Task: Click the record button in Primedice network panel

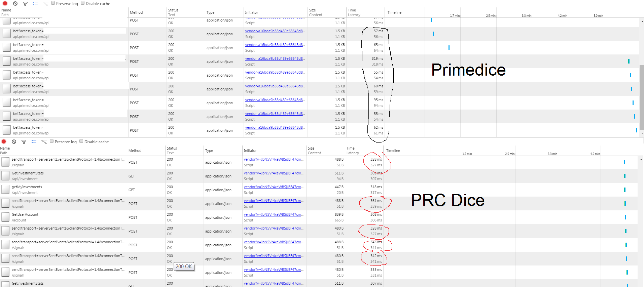Action: coord(5,3)
